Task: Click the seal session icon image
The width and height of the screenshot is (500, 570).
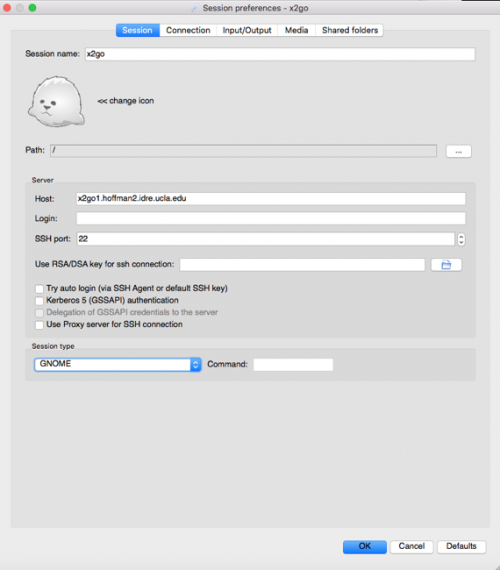Action: tap(56, 102)
